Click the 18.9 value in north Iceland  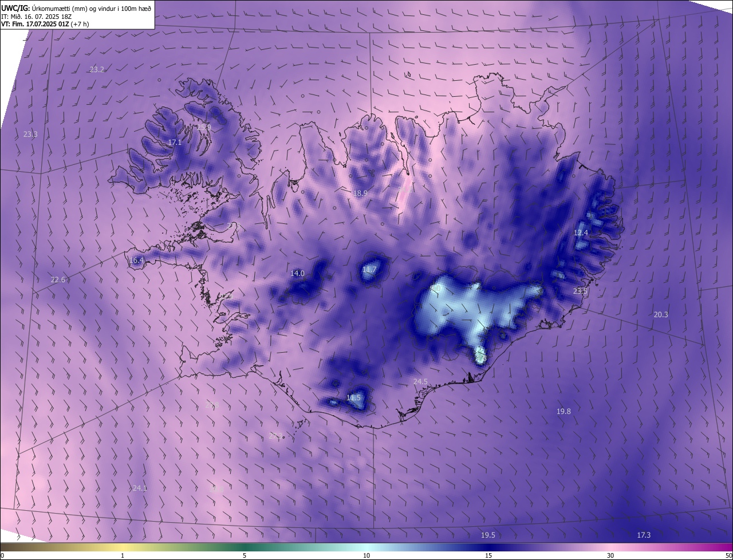point(360,194)
